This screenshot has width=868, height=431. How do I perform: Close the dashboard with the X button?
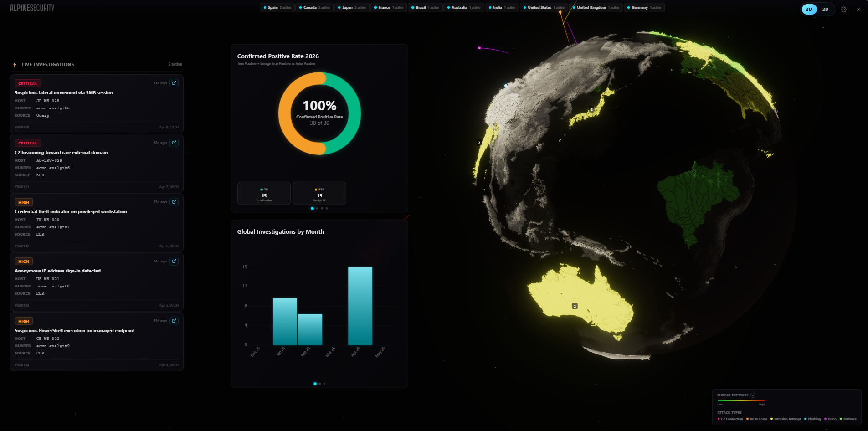[858, 9]
